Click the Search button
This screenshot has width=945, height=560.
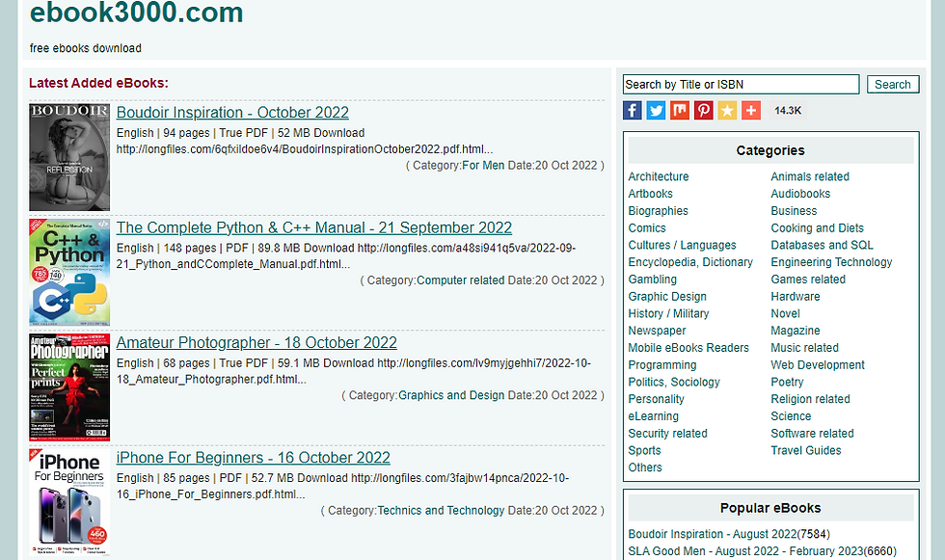(x=893, y=84)
